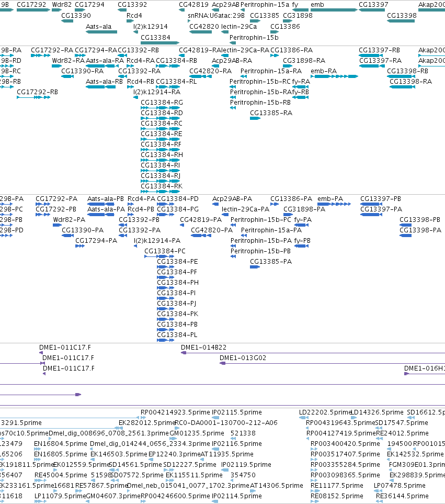Image resolution: width=445 pixels, height=504 pixels.
Task: Click the 'CG13384-PC' protein label
Action: pyautogui.click(x=165, y=251)
